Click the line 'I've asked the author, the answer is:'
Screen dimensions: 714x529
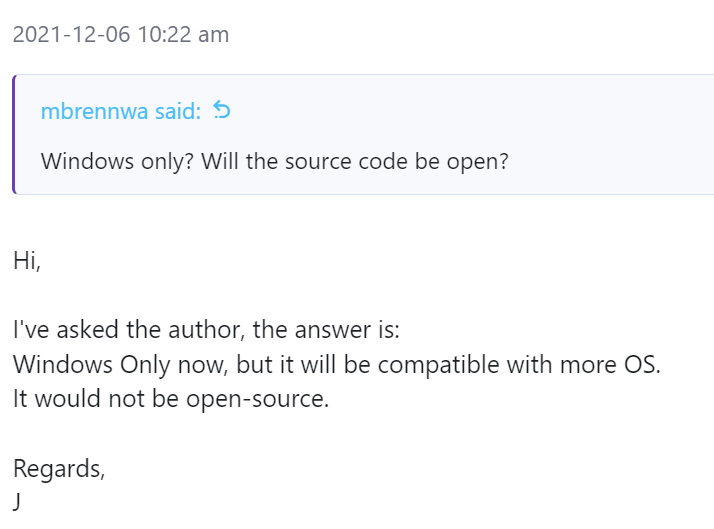pyautogui.click(x=206, y=330)
